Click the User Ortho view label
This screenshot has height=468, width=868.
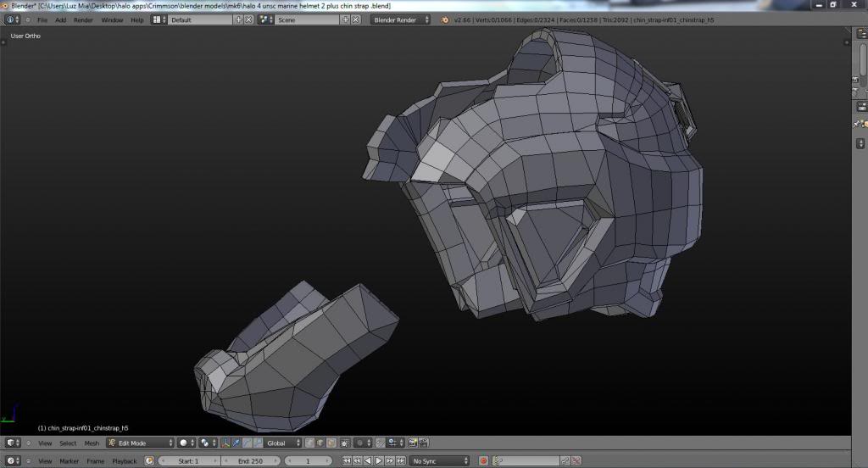(x=25, y=36)
